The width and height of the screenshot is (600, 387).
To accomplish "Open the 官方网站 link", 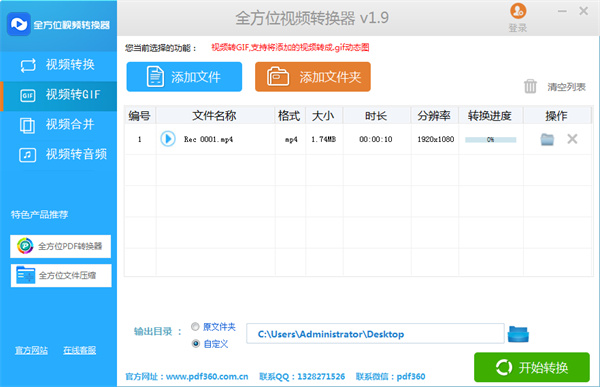I will (31, 350).
